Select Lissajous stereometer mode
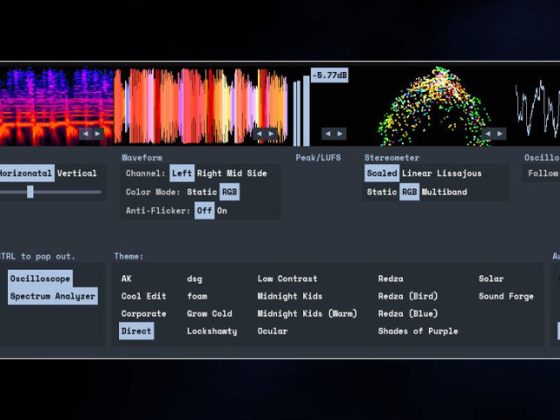The height and width of the screenshot is (420, 560). click(x=459, y=173)
